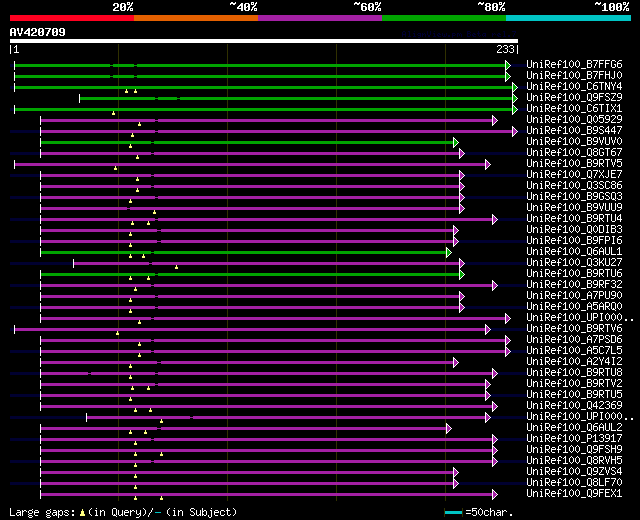Select the UniRef100_Q7XJE7 label

click(574, 175)
